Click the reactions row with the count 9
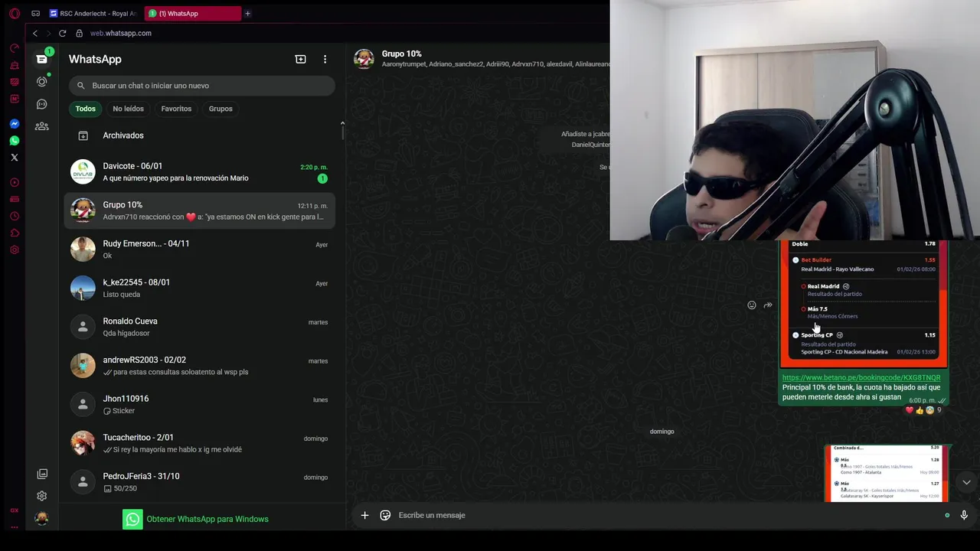980x551 pixels. tap(923, 410)
